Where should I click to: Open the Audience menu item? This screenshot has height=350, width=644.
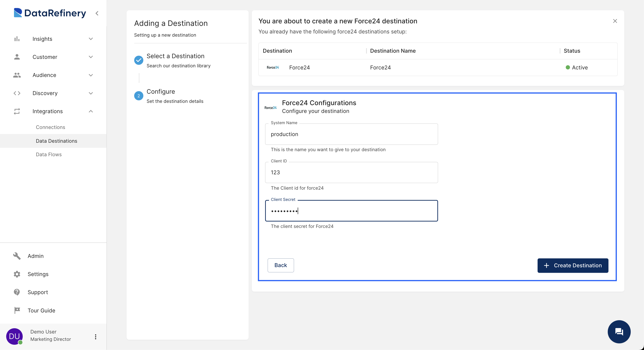44,75
